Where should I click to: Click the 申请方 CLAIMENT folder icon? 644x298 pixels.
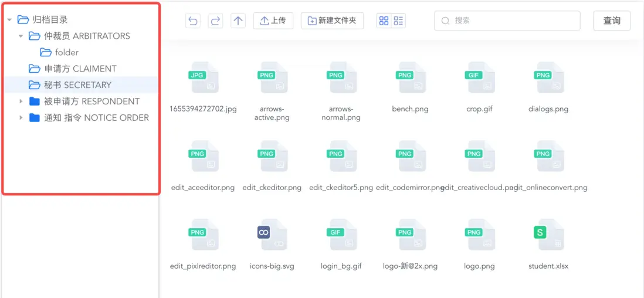point(34,69)
